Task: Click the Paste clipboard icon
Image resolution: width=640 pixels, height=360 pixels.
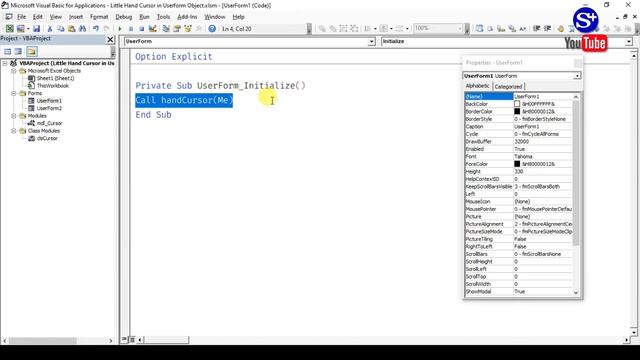Action: 71,29
